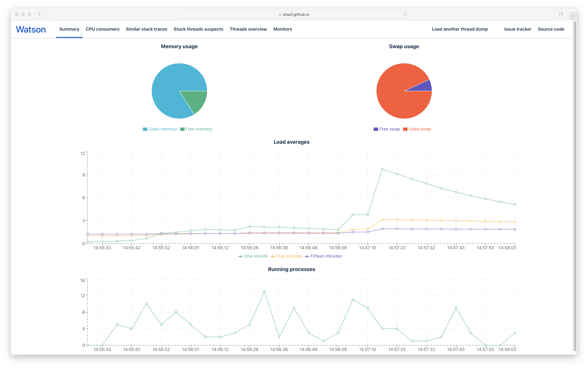Click the Used swap color swatch
Image resolution: width=588 pixels, height=368 pixels.
[405, 129]
